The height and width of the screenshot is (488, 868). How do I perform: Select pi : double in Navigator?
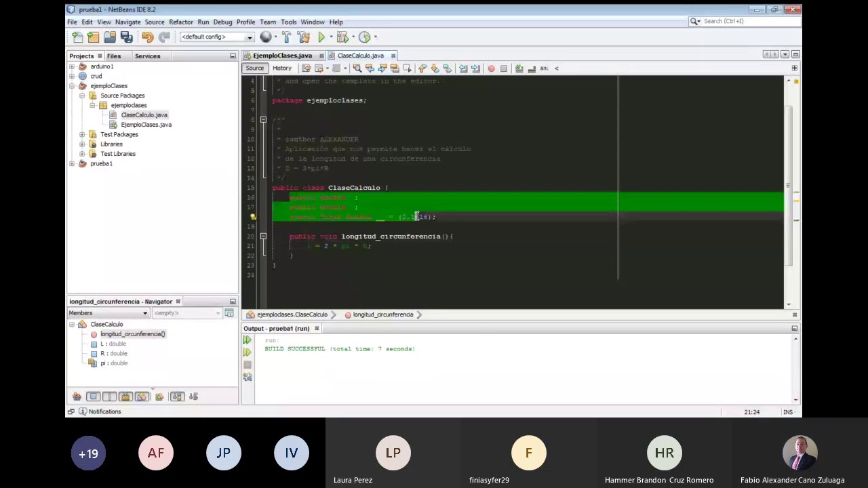tap(114, 363)
